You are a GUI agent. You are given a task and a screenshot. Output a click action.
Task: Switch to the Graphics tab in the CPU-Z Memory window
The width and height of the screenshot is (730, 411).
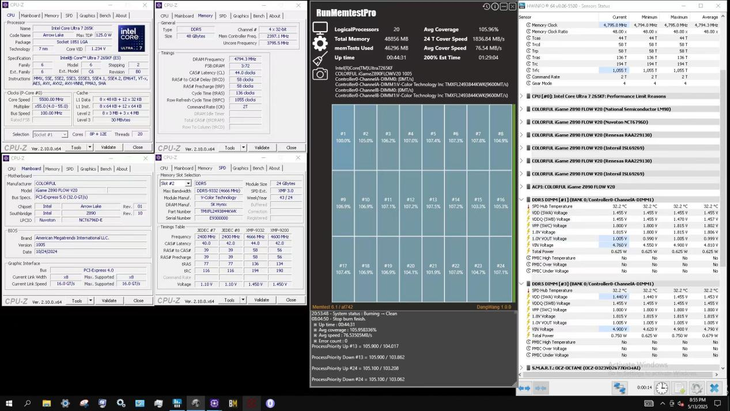click(x=241, y=16)
